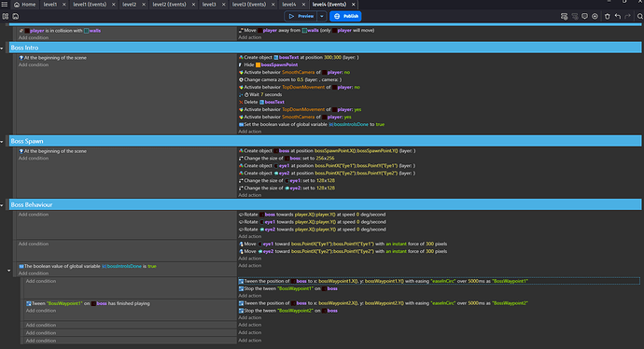Add a sub-event toolbar icon
Image resolution: width=644 pixels, height=349 pixels.
coord(575,17)
